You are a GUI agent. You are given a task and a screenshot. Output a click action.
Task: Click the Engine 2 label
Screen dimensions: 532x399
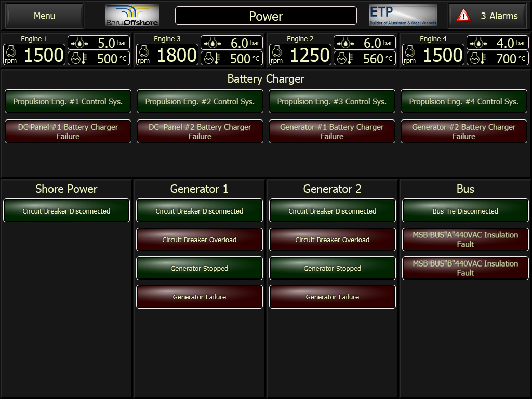click(300, 38)
